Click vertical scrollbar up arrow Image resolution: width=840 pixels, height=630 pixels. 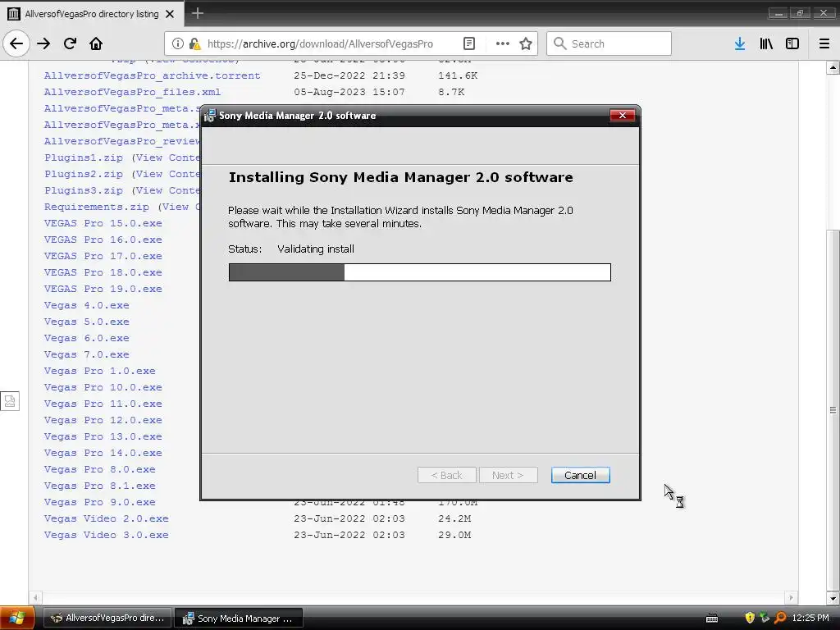click(x=833, y=67)
